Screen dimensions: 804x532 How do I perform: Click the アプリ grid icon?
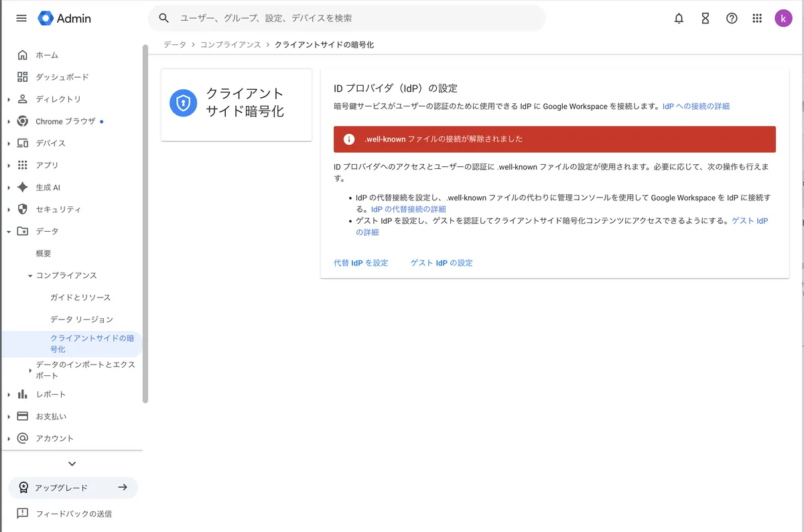23,165
